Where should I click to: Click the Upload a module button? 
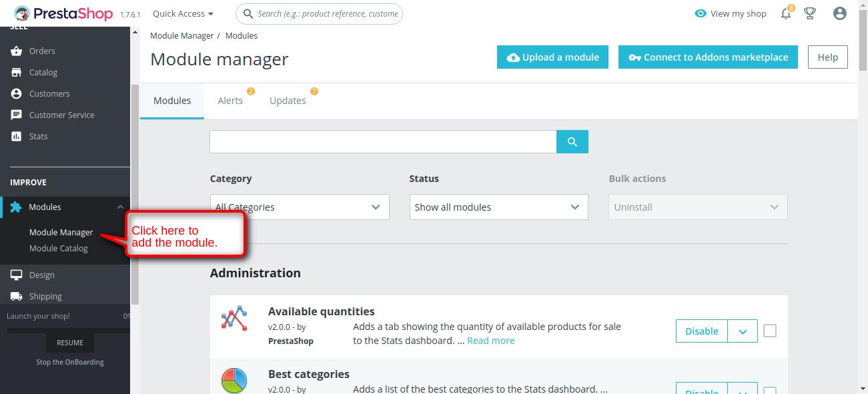552,57
